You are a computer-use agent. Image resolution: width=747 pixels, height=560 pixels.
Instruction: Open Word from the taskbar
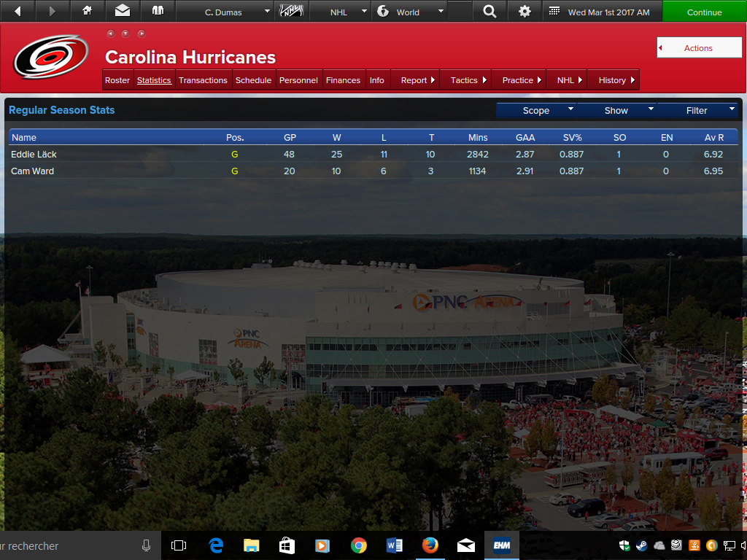[x=394, y=545]
